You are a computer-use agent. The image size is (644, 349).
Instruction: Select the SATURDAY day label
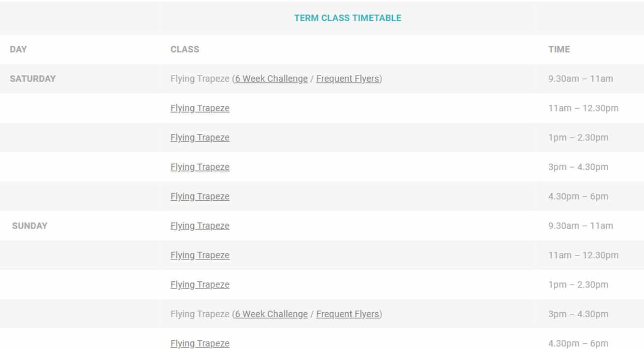[33, 79]
